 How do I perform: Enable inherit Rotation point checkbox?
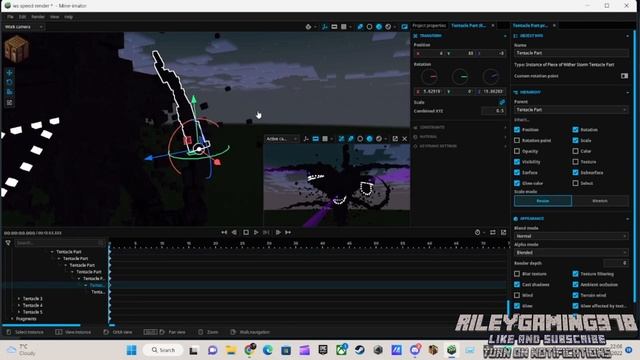pos(517,140)
